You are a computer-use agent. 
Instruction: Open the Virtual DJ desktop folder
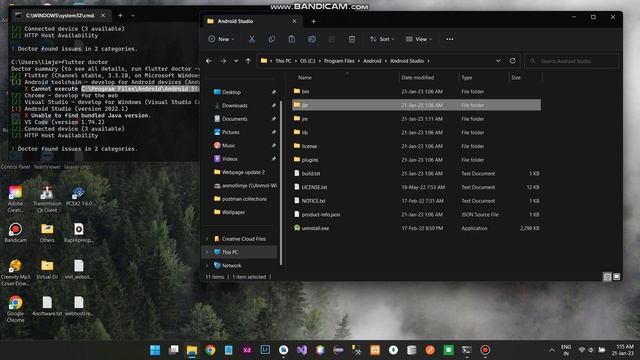[x=47, y=269]
